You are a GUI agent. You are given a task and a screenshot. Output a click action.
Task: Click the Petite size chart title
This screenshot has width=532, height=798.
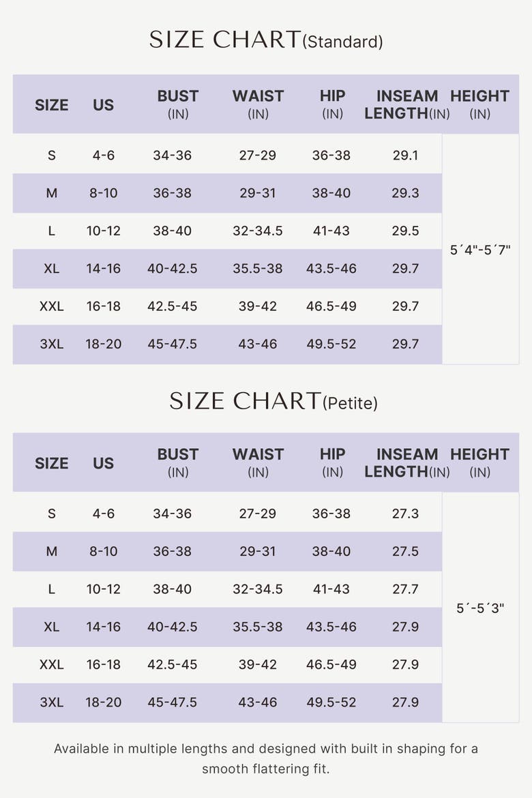(274, 402)
